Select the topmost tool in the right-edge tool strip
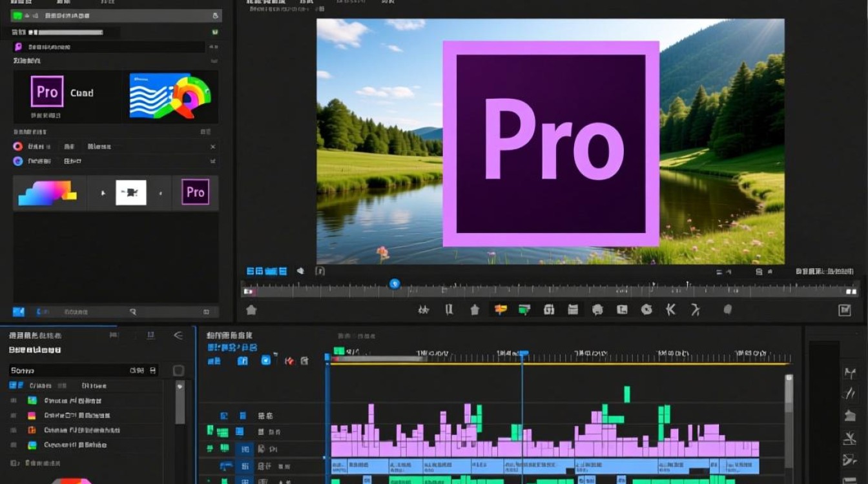Viewport: 868px width, 484px height. (849, 373)
